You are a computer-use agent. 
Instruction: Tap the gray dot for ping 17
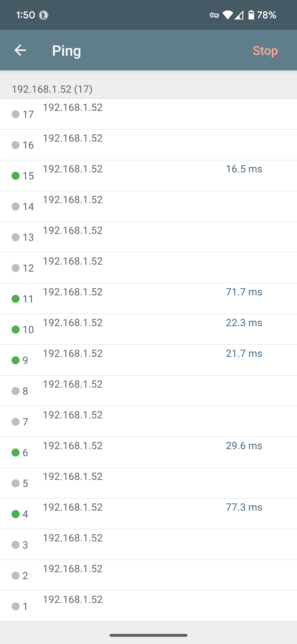(15, 114)
